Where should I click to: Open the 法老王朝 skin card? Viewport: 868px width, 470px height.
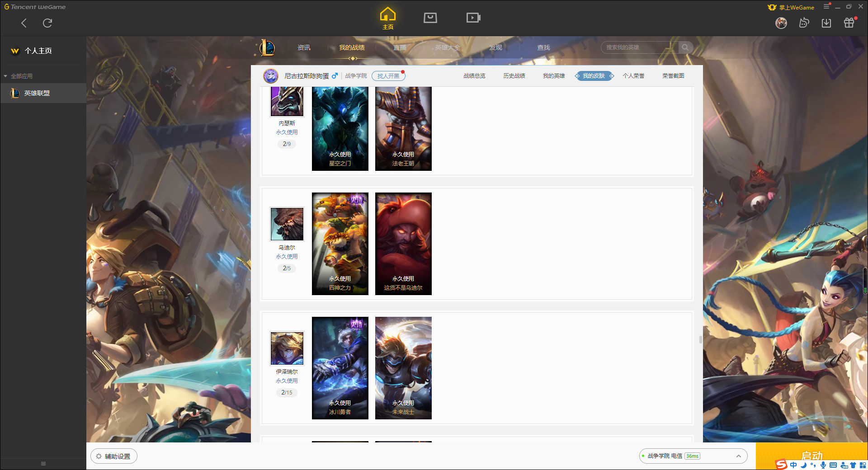(x=403, y=129)
